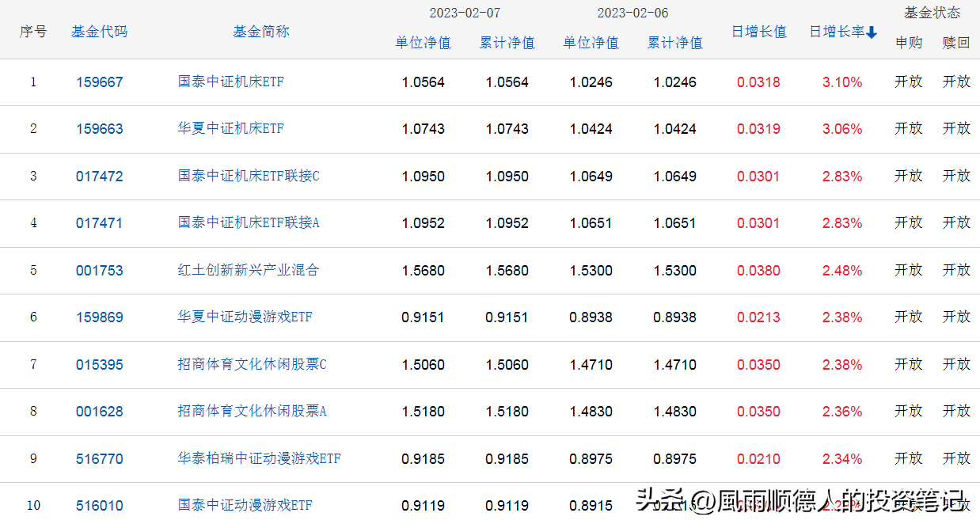This screenshot has width=980, height=528.
Task: Select the 2.34% growth rate cell
Action: pos(842,459)
